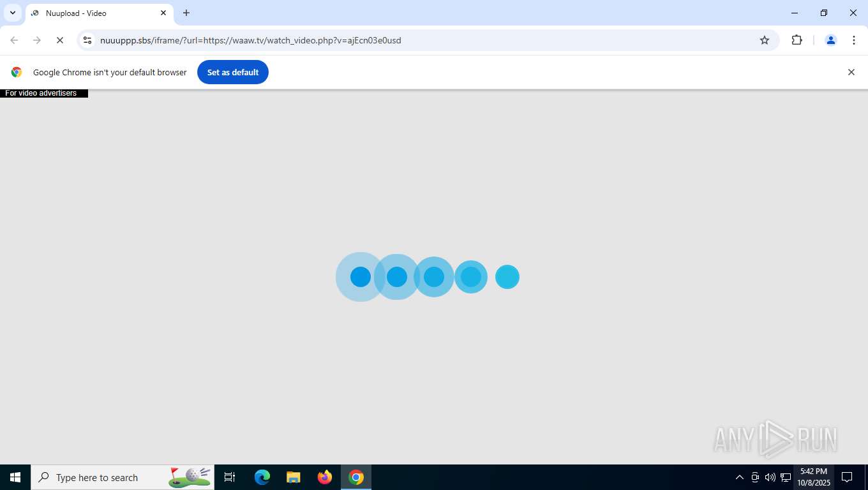
Task: Open a new tab with plus button
Action: pos(186,13)
